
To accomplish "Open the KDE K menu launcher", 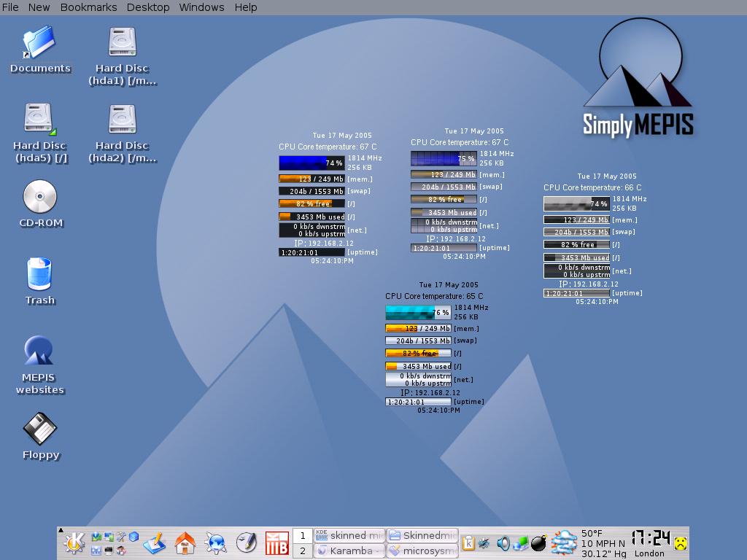I will pyautogui.click(x=75, y=542).
